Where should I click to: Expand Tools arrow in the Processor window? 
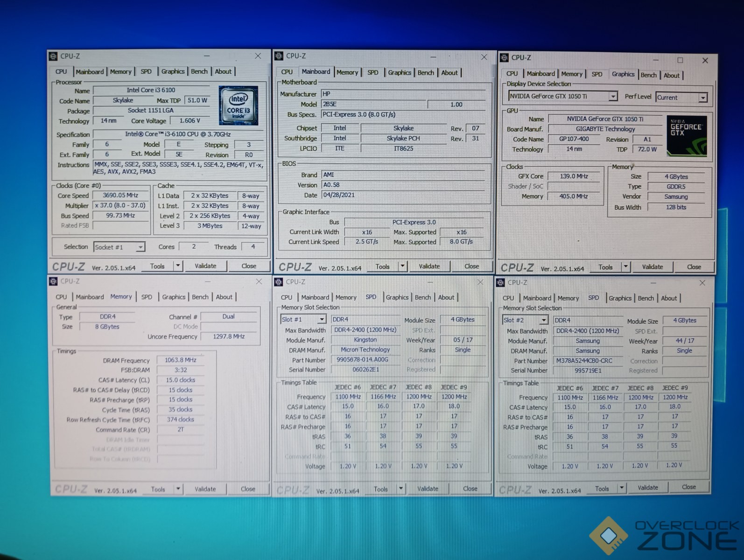tap(178, 266)
